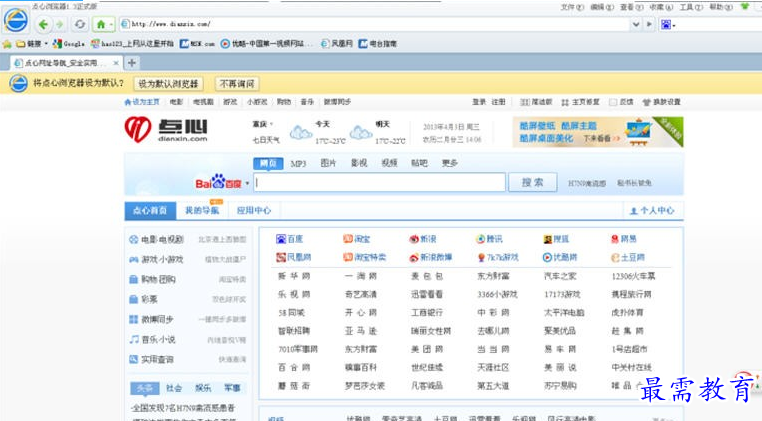Image resolution: width=762 pixels, height=421 pixels.
Task: Open 腾讯 site link with icon
Action: [489, 239]
